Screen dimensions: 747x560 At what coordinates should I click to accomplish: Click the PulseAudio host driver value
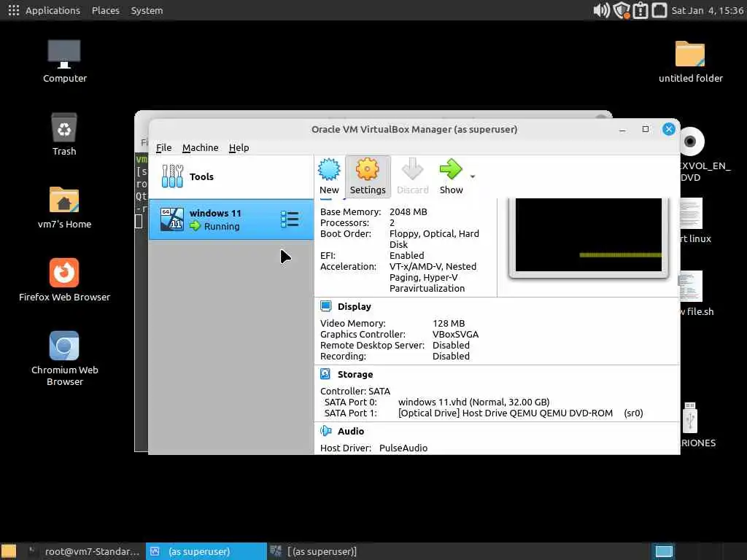pos(403,448)
